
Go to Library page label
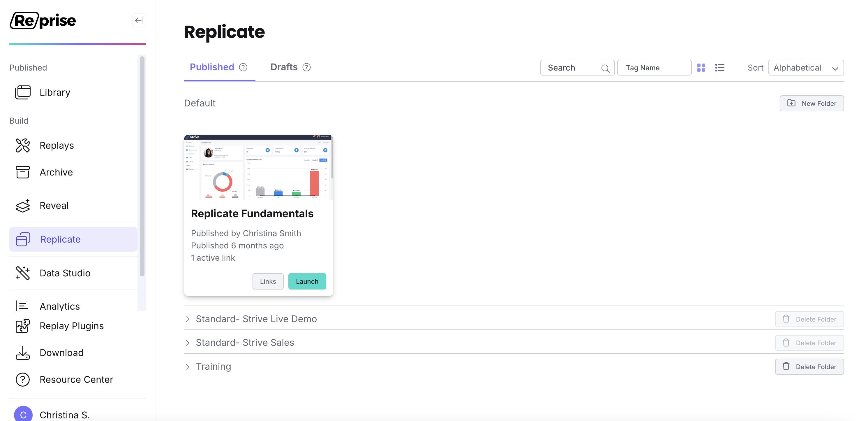coord(55,92)
